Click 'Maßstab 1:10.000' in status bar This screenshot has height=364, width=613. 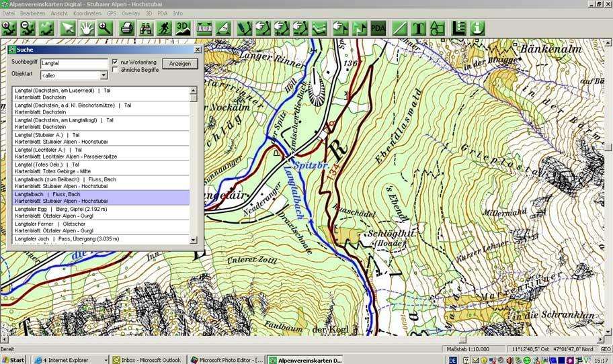tap(468, 349)
